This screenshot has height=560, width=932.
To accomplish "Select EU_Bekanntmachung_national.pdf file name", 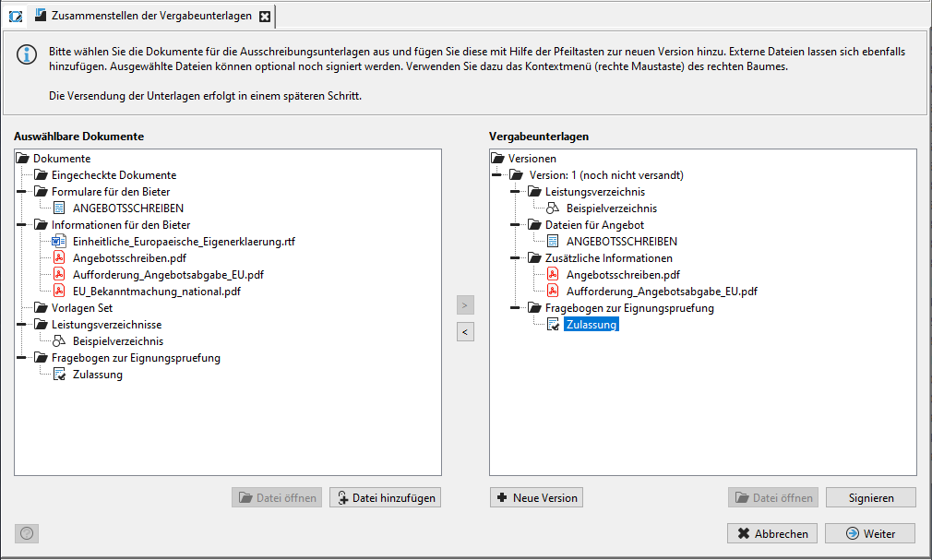I will [157, 292].
